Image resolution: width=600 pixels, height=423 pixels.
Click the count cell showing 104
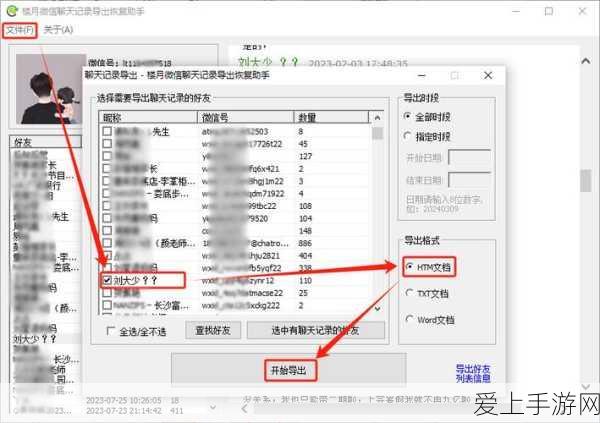point(305,218)
